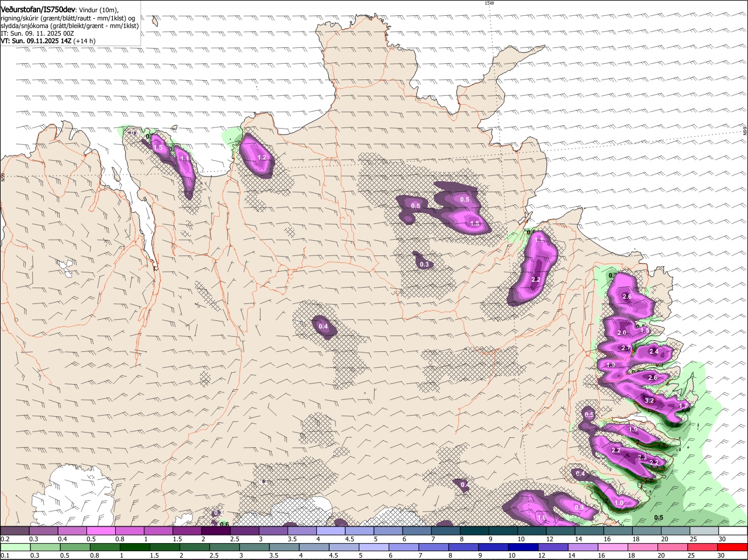Select the 3.2 snowfall value on the map
Viewport: 748px width, 560px height.
click(x=649, y=400)
